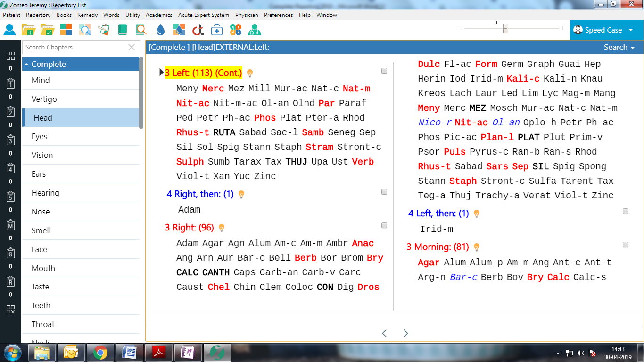Click the zoom slider handle
644x362 pixels.
click(505, 29)
